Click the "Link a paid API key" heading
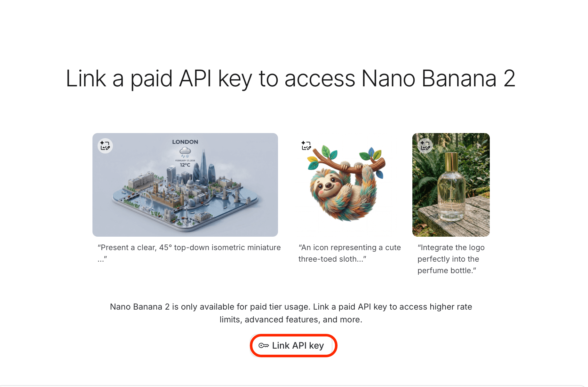 point(290,79)
